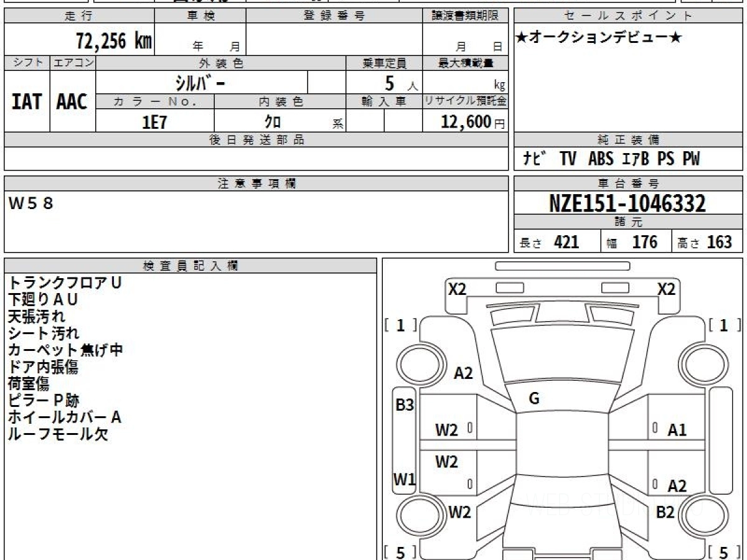Click the カーペット焦げ中 inspector note

click(65, 350)
